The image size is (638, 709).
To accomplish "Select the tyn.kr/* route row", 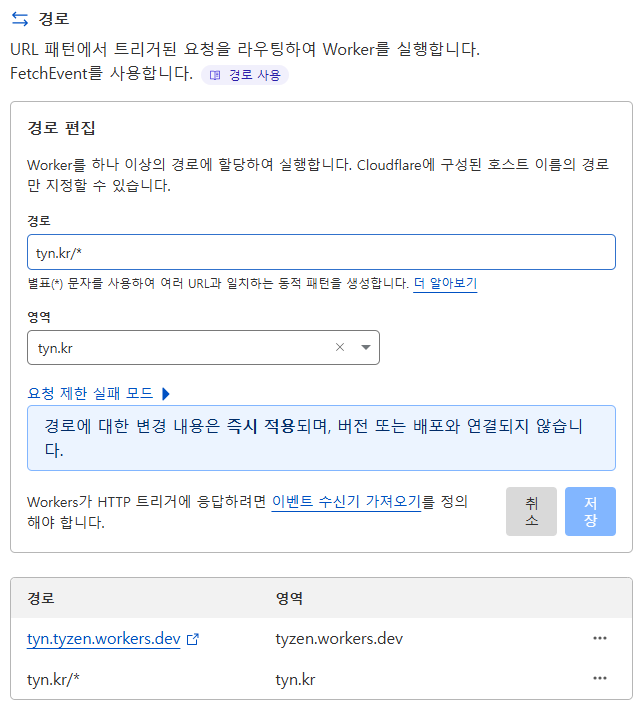I will 321,679.
